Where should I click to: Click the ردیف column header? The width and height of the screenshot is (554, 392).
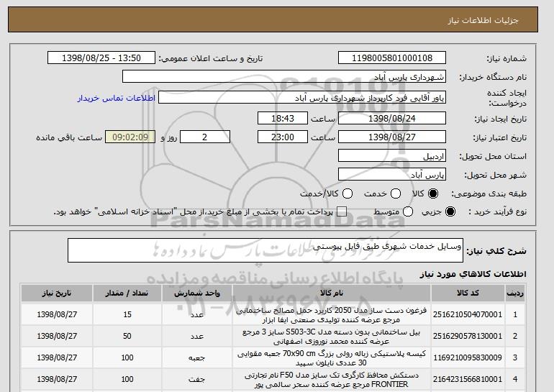(x=515, y=293)
